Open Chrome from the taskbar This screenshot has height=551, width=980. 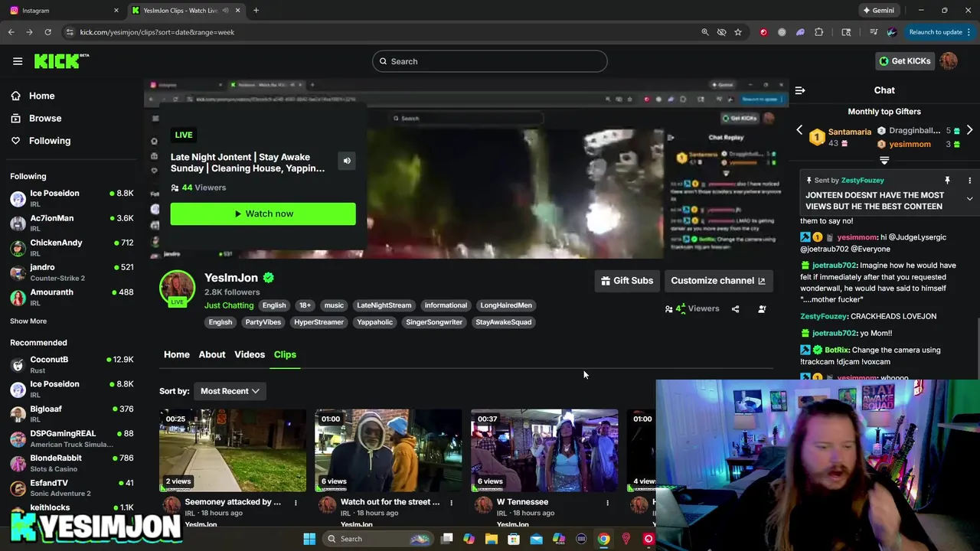click(603, 539)
